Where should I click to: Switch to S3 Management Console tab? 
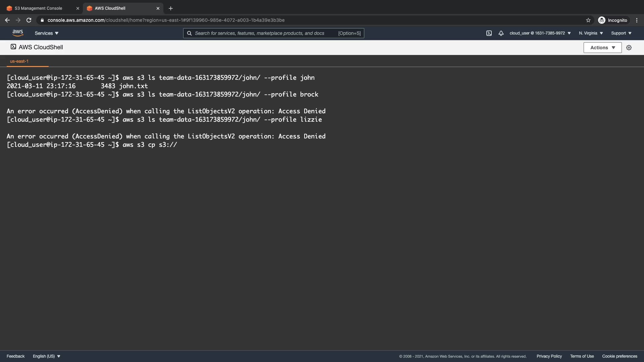(39, 8)
